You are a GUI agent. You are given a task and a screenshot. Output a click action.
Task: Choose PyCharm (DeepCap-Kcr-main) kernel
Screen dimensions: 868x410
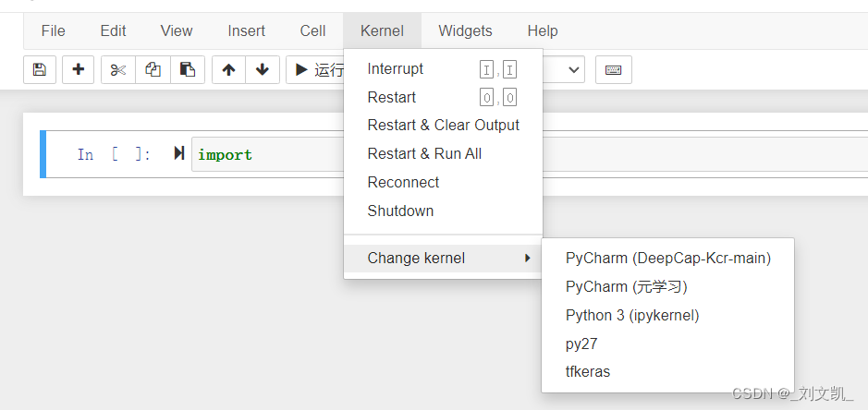667,258
